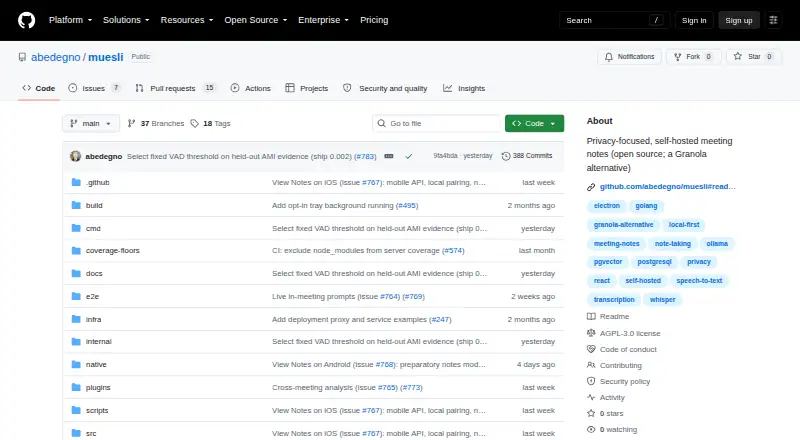Click the branch icon beside 37 Branches
800x440 pixels.
point(131,124)
